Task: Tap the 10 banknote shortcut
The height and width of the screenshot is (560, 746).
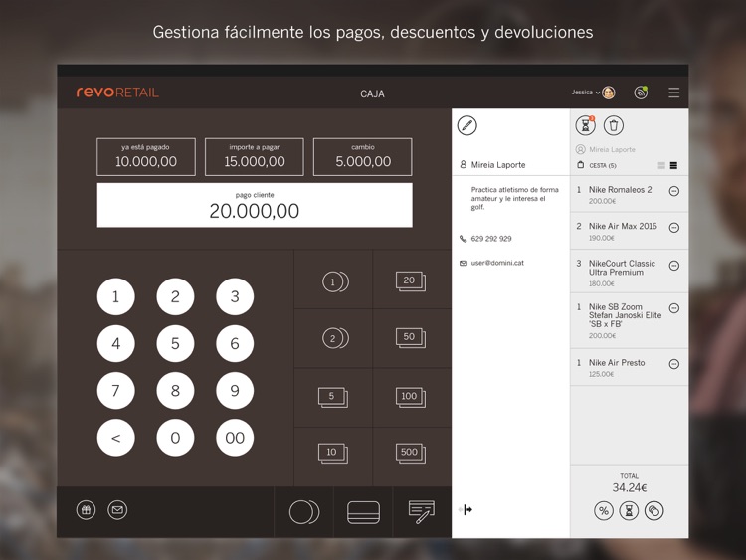Action: pos(333,454)
